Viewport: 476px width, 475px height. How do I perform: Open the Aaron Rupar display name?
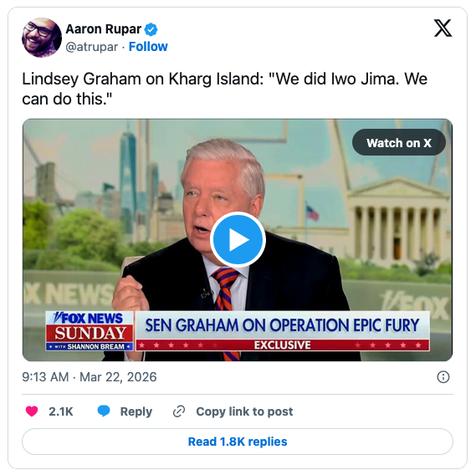point(104,29)
